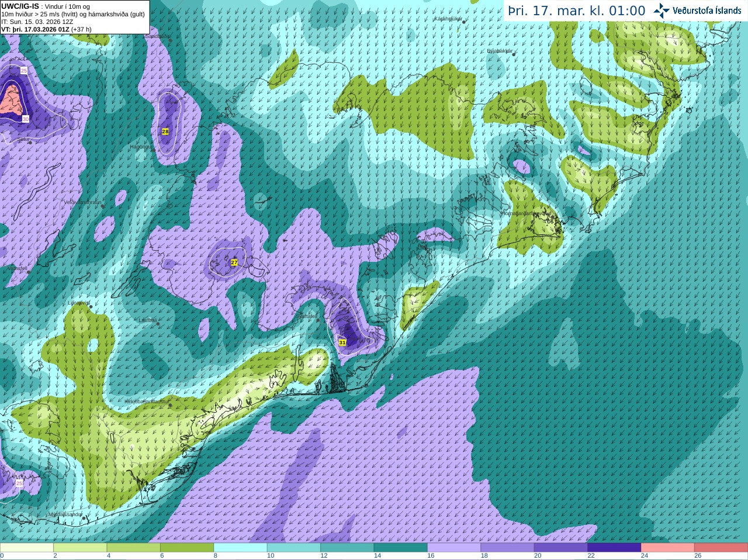748x560 pixels.
Task: Click the 10–12 m/s turquoise legend swatch
Action: pyautogui.click(x=294, y=548)
